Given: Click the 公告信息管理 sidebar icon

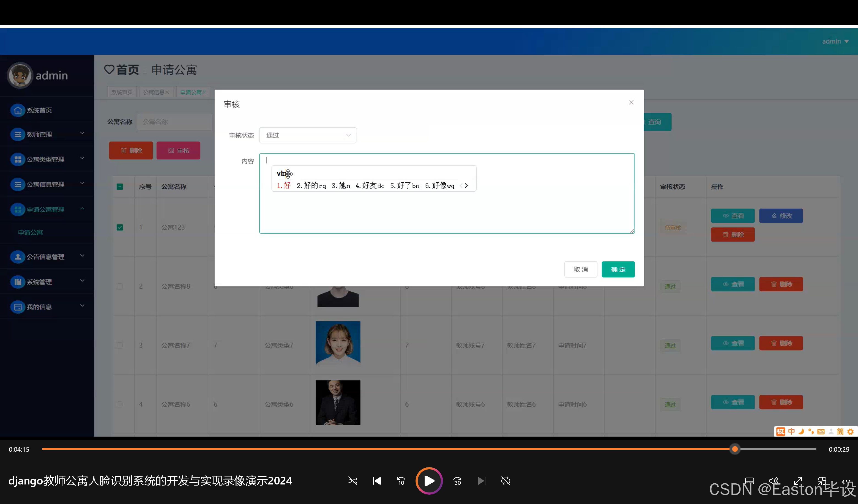Looking at the screenshot, I should (18, 257).
